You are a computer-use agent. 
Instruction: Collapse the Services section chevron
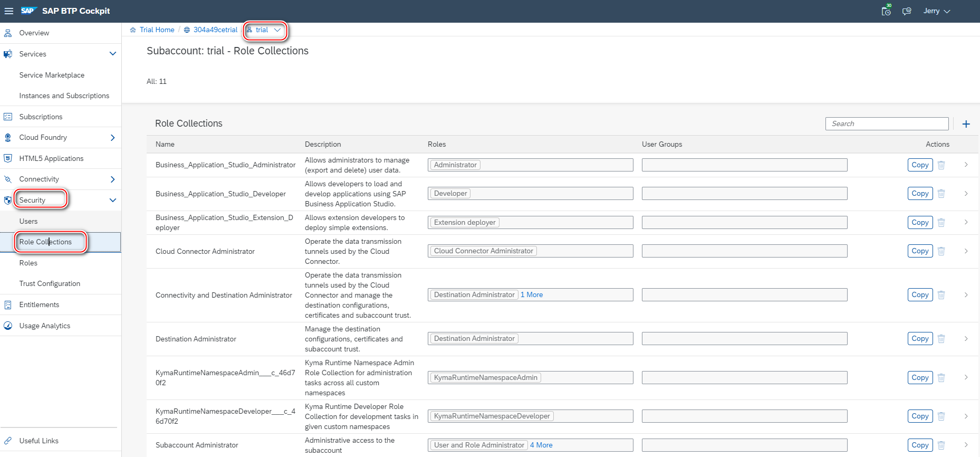[112, 54]
